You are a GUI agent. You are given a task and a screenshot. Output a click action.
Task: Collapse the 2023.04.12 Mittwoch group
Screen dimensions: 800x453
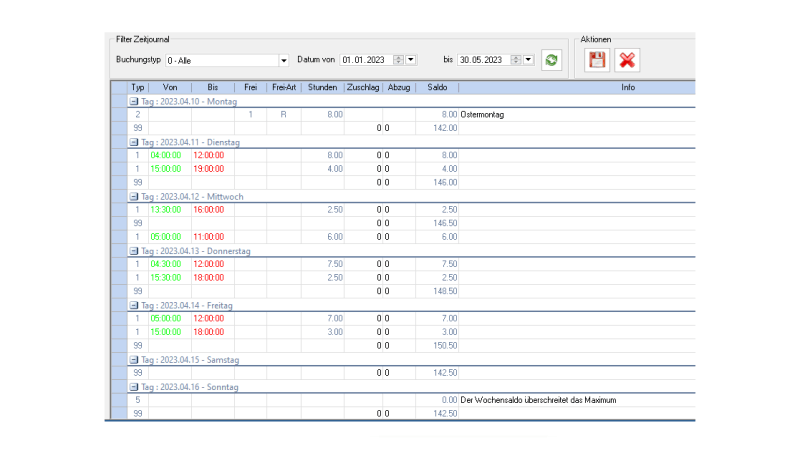(x=134, y=197)
